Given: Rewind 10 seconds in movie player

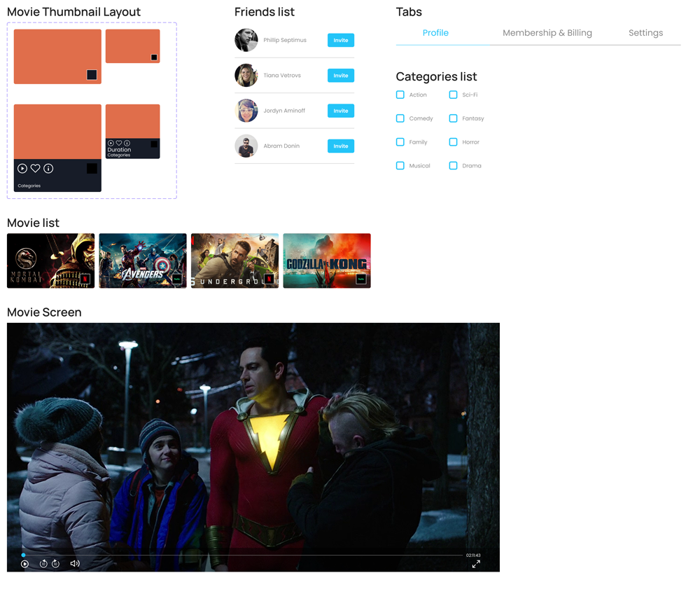Looking at the screenshot, I should 43,564.
